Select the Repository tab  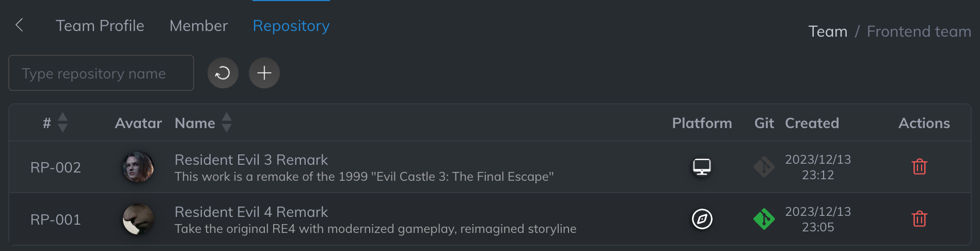pyautogui.click(x=291, y=26)
